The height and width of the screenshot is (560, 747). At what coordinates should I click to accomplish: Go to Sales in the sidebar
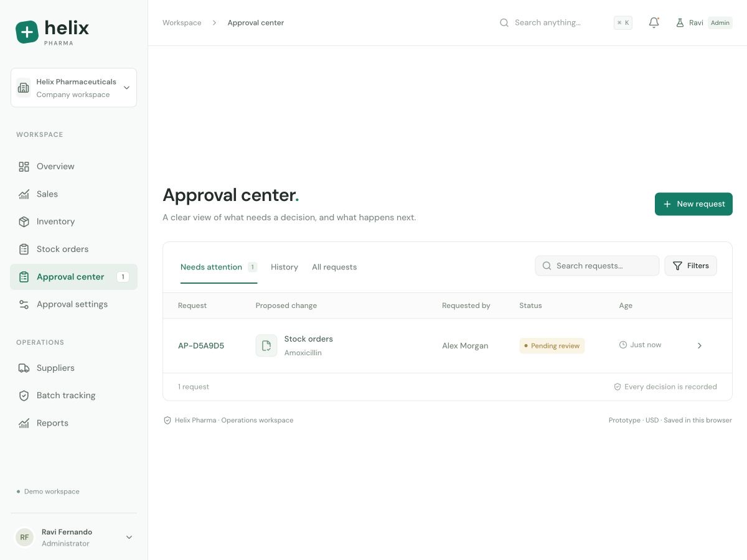click(x=73, y=194)
